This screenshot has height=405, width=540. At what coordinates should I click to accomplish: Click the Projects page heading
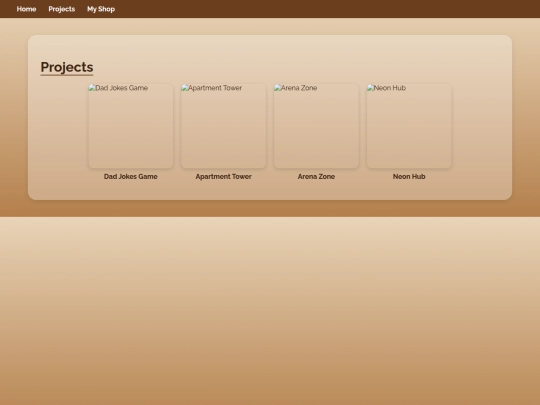point(67,67)
